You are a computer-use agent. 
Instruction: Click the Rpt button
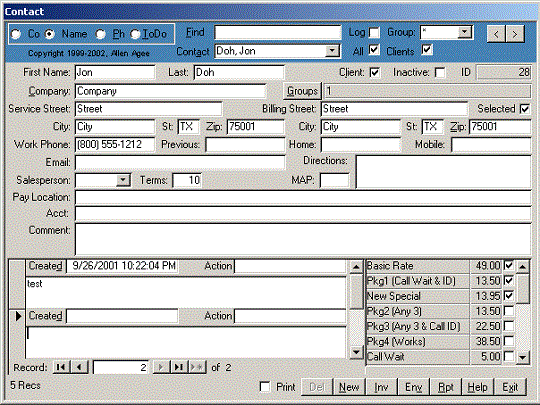click(446, 387)
